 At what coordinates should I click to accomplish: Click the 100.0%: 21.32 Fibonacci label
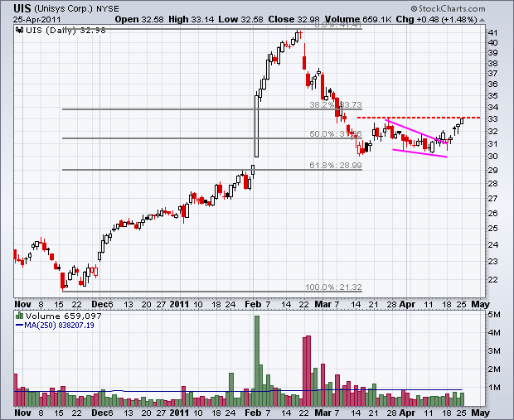pyautogui.click(x=334, y=287)
